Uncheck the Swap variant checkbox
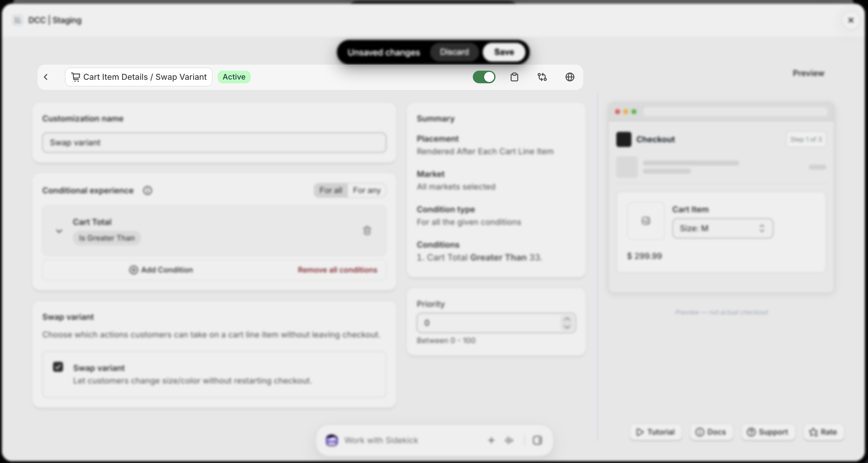The image size is (868, 463). [x=58, y=367]
